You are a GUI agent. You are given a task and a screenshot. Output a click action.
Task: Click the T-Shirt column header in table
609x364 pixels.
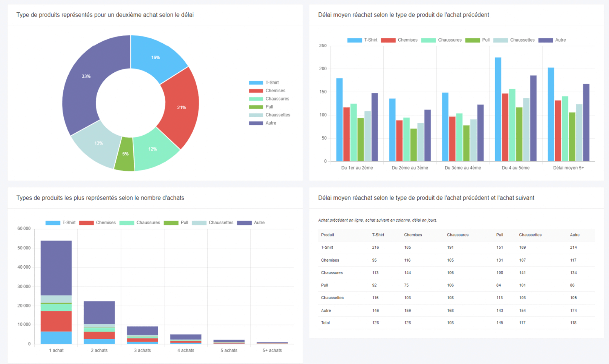point(378,235)
